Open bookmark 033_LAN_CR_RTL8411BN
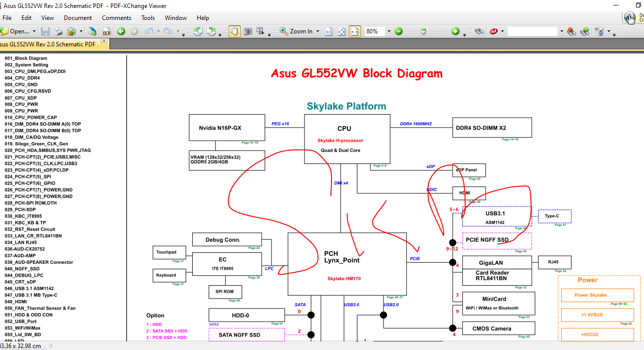 tap(33, 236)
